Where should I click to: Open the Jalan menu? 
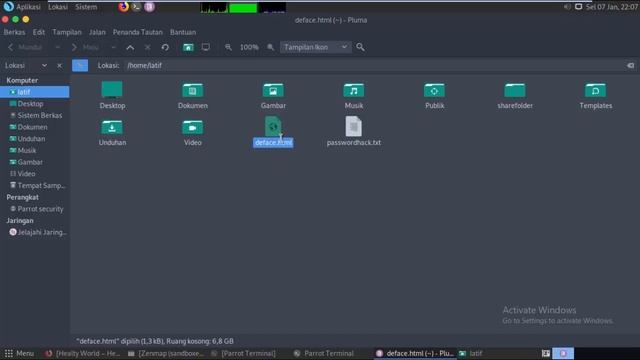coord(97,32)
